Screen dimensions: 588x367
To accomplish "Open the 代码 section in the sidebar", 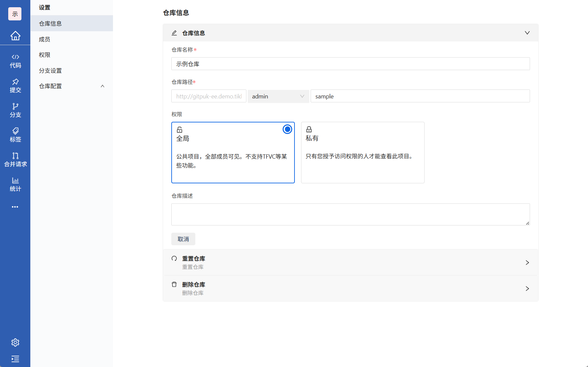I will tap(15, 61).
